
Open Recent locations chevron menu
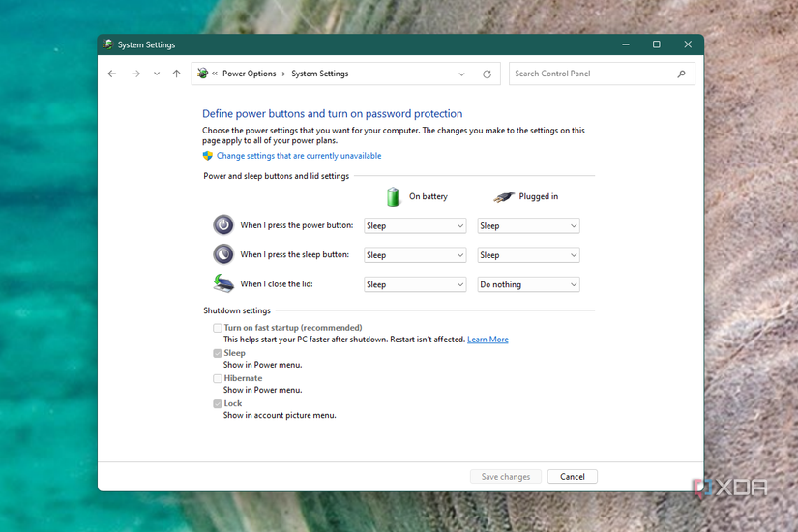[157, 74]
